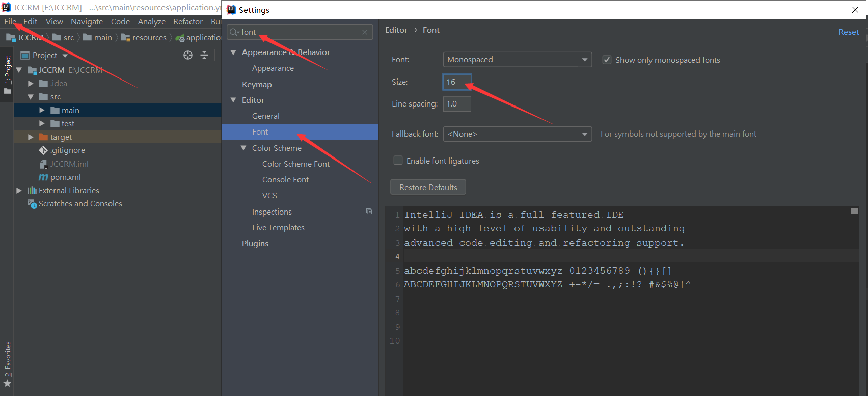The width and height of the screenshot is (868, 396).
Task: Click the .gitignore file icon
Action: click(43, 150)
